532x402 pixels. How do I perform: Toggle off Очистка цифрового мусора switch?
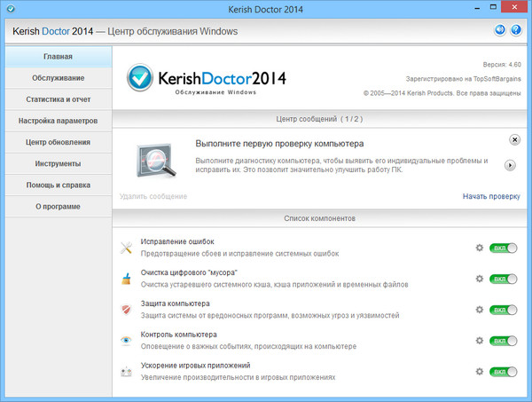(503, 279)
